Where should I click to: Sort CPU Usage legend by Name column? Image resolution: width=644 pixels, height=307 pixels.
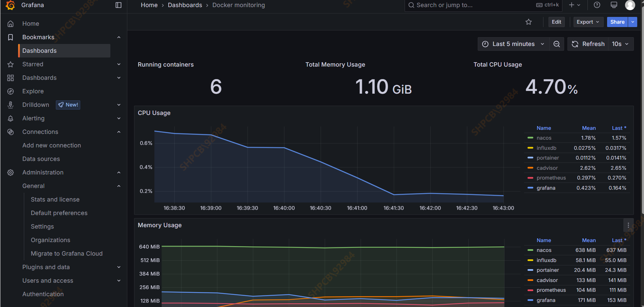[544, 128]
